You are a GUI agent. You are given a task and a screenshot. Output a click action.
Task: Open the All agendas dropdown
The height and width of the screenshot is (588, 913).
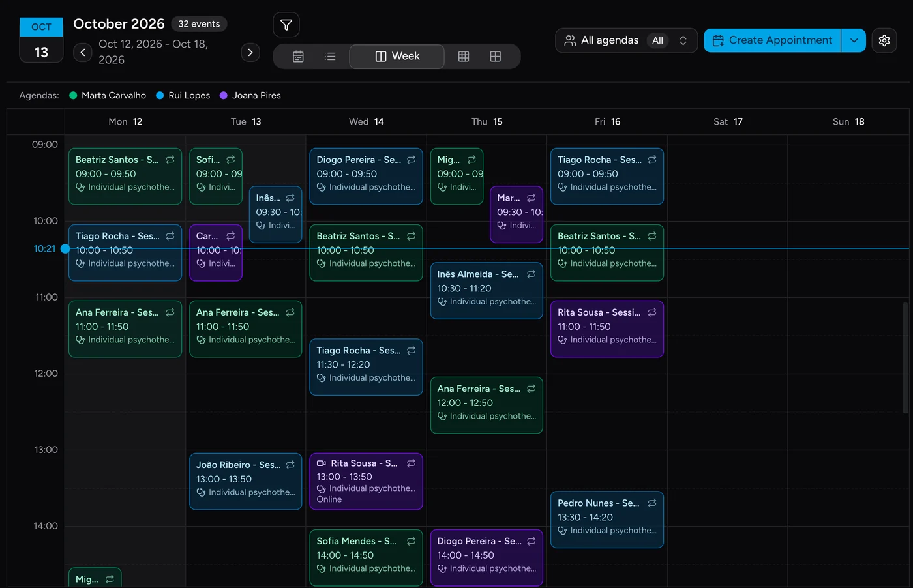[x=627, y=40]
